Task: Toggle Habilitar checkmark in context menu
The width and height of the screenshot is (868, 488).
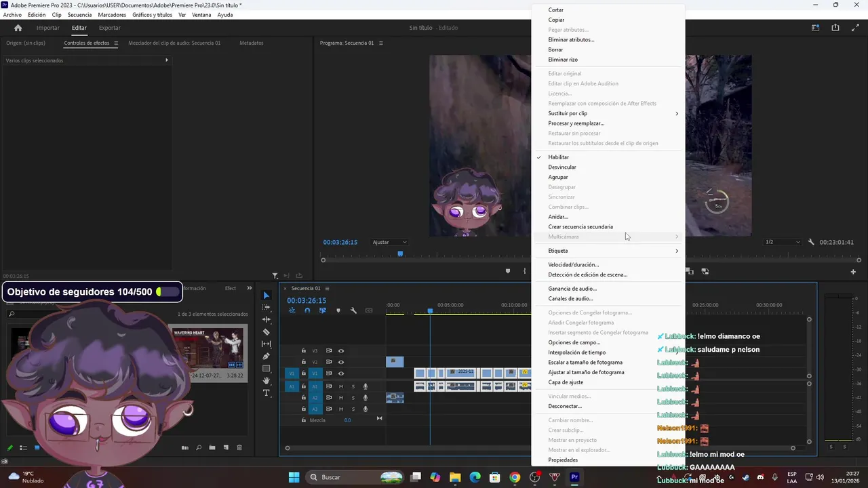Action: coord(540,157)
